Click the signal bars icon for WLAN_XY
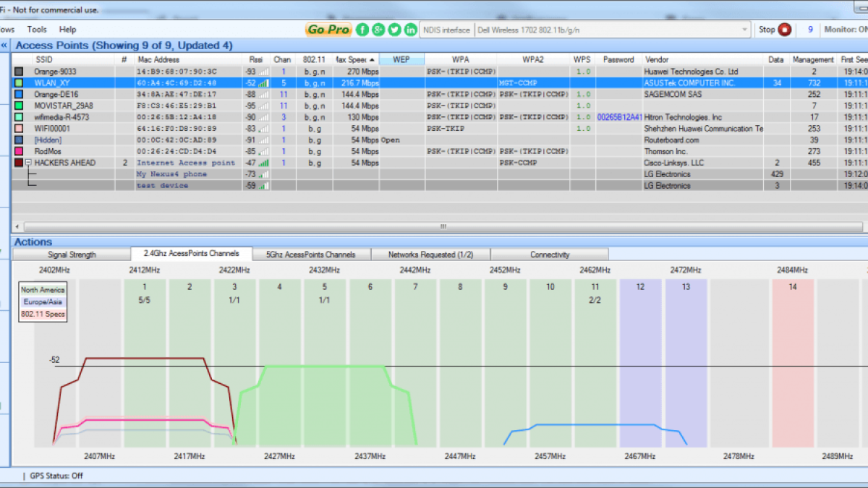868x488 pixels. pos(263,83)
